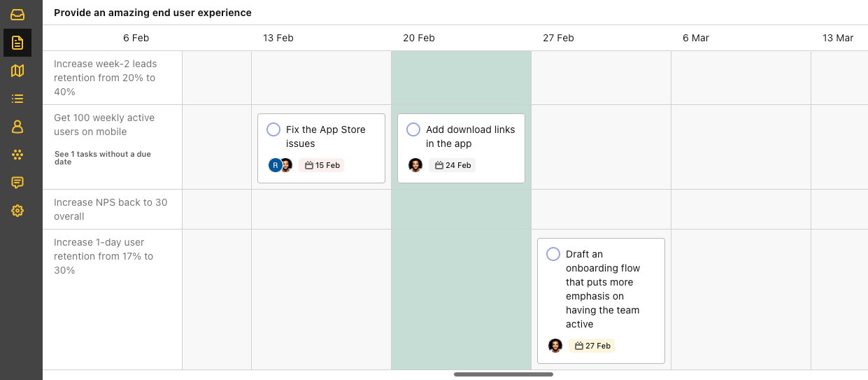Open the chat message icon

tap(17, 183)
